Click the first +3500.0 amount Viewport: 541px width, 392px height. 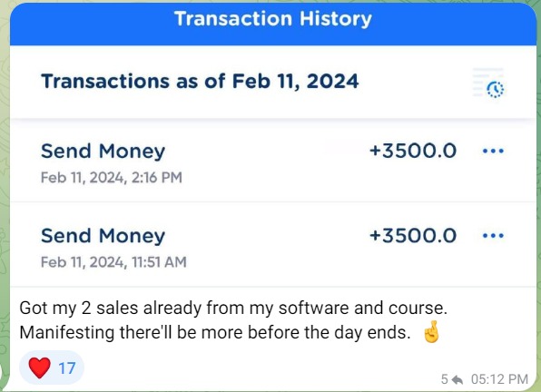(x=413, y=151)
